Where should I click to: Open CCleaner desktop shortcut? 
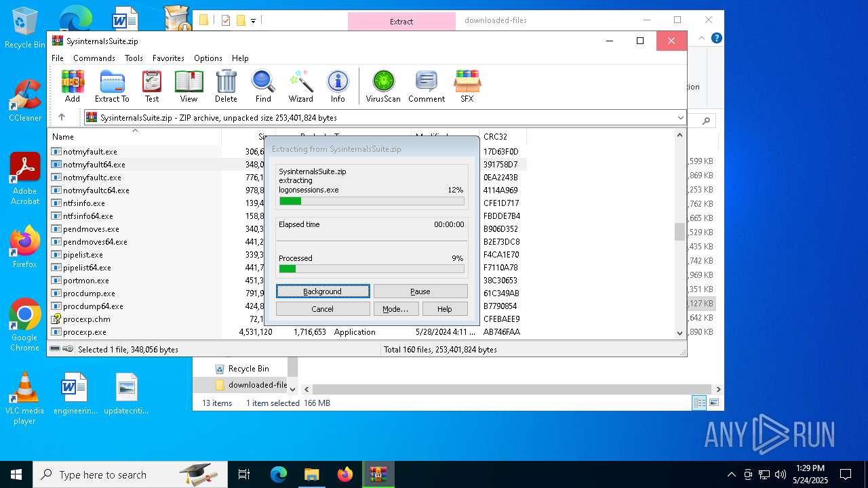click(25, 100)
